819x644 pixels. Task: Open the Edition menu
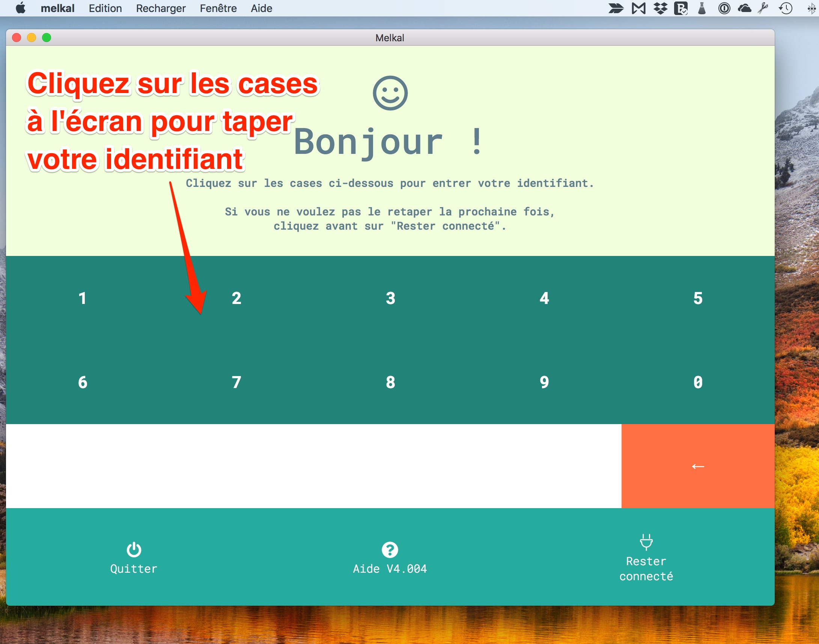(x=105, y=8)
